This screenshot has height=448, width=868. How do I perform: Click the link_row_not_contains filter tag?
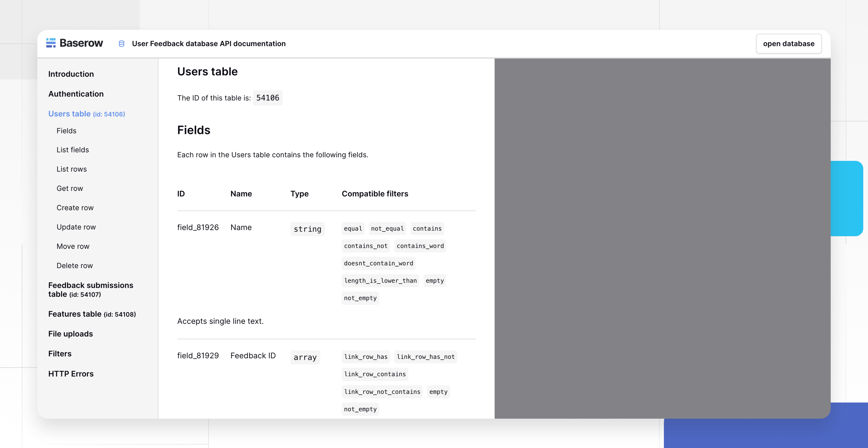tap(382, 392)
